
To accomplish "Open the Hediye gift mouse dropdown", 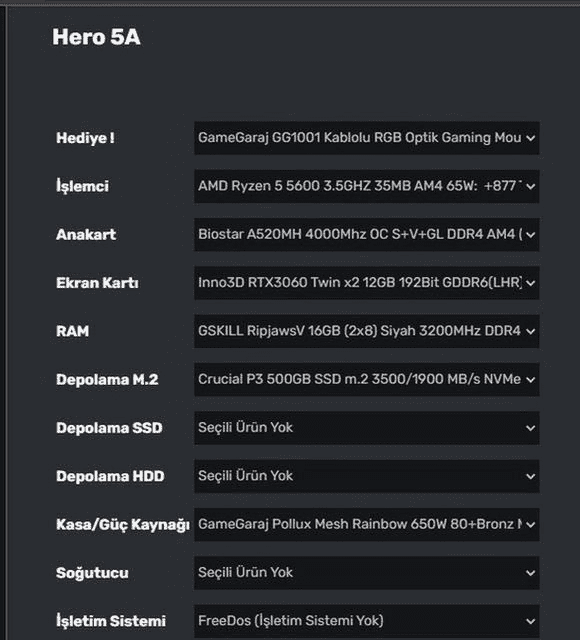I will [367, 138].
